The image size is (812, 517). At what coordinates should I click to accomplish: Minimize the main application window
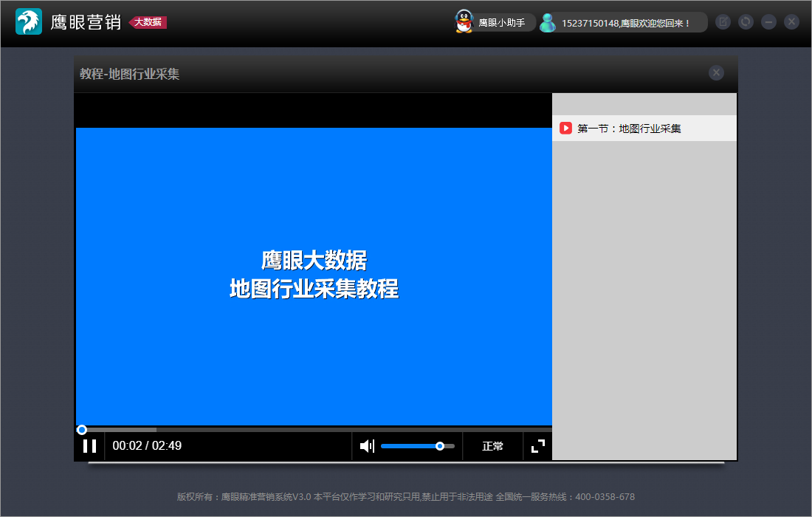coord(768,21)
